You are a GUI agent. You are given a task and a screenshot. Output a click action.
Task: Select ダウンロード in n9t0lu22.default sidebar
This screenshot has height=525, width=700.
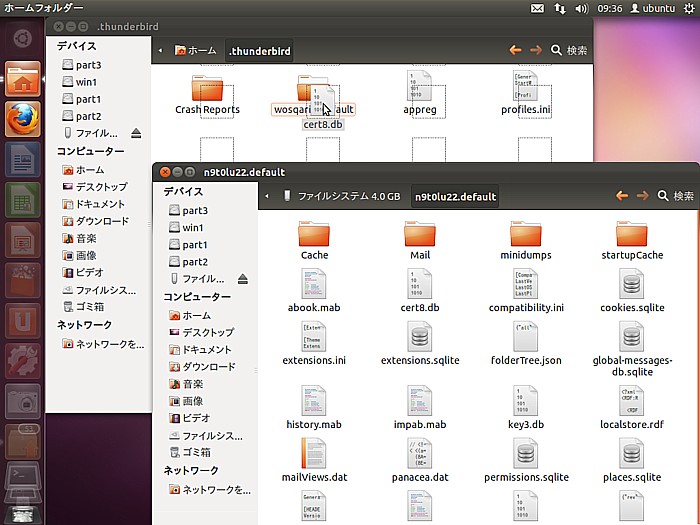[202, 367]
